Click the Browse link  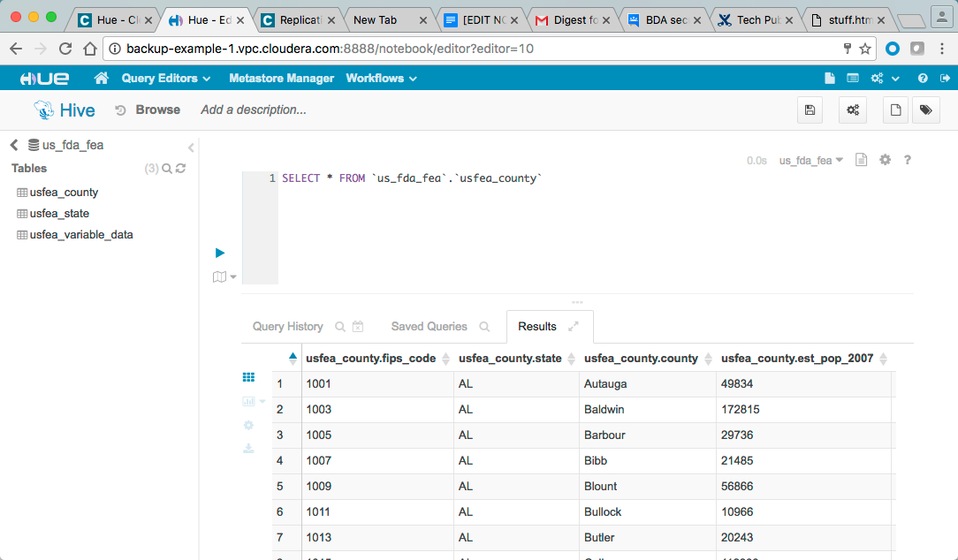coord(157,110)
